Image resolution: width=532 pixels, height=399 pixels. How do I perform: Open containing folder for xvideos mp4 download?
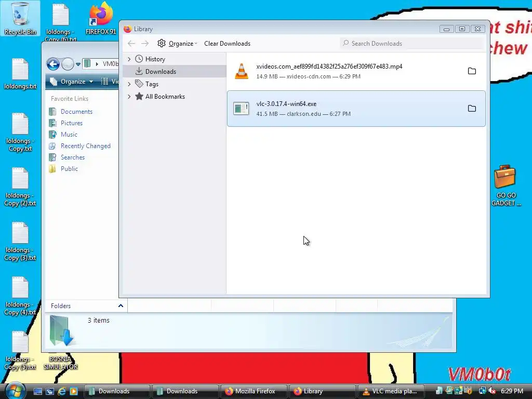click(x=472, y=71)
